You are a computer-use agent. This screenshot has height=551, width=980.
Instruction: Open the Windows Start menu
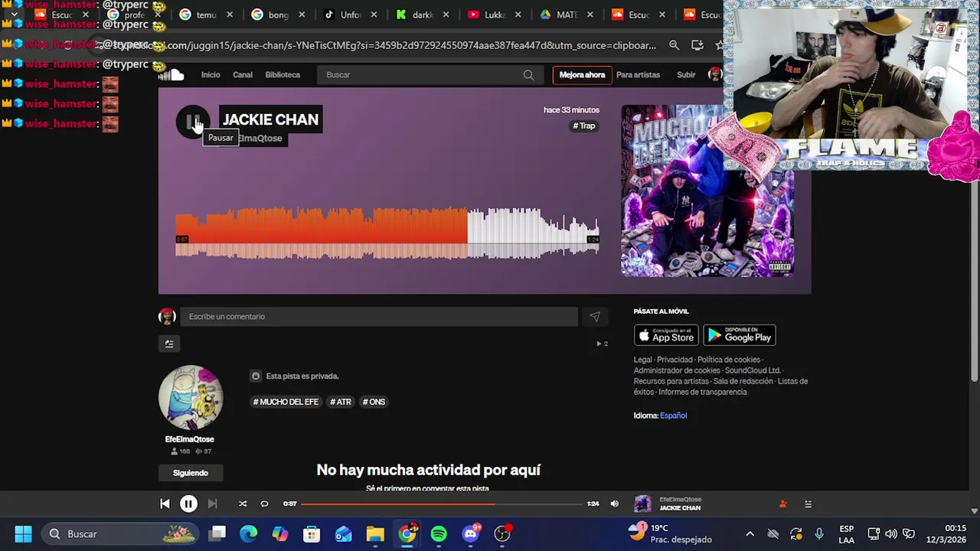coord(23,533)
